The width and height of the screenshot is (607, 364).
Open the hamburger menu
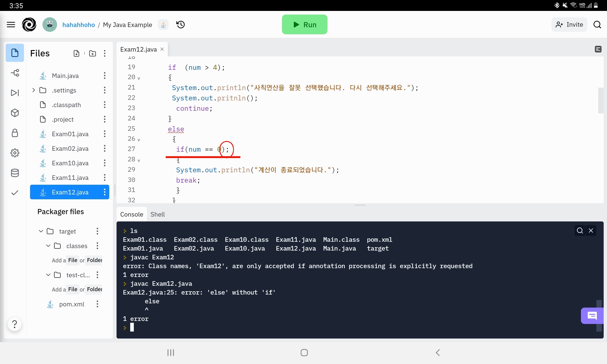point(11,25)
